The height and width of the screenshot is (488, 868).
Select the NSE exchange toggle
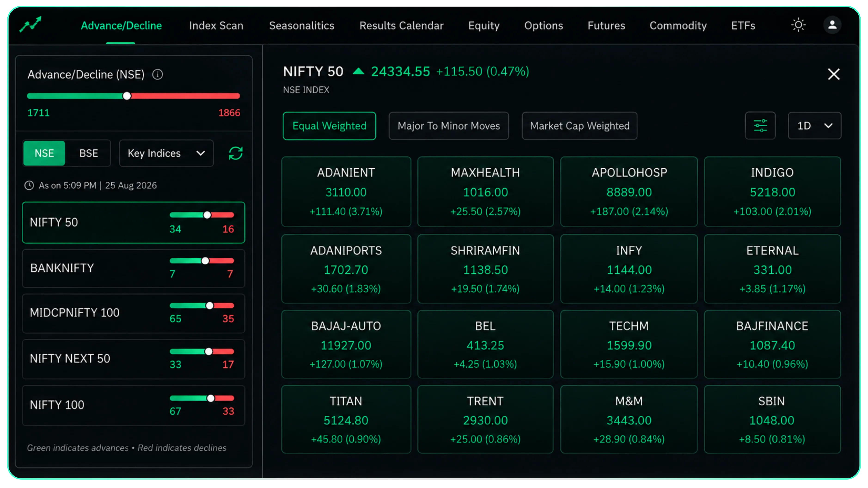pyautogui.click(x=44, y=153)
